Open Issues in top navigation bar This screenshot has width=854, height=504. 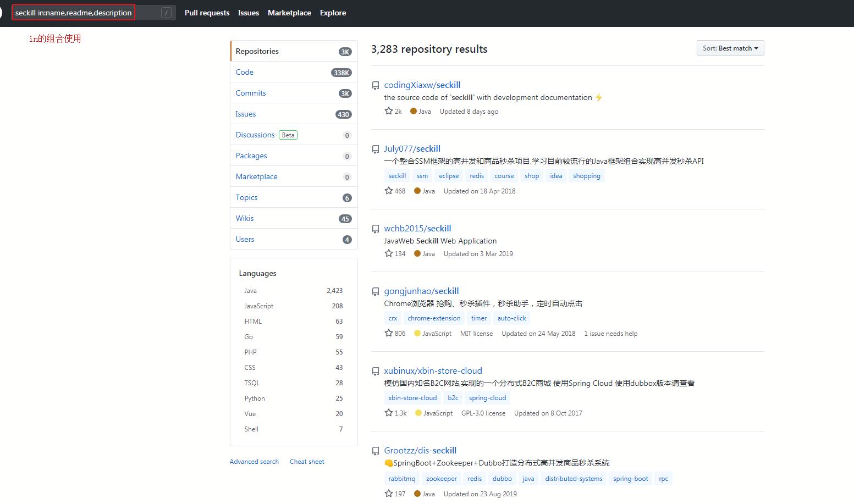(x=249, y=13)
